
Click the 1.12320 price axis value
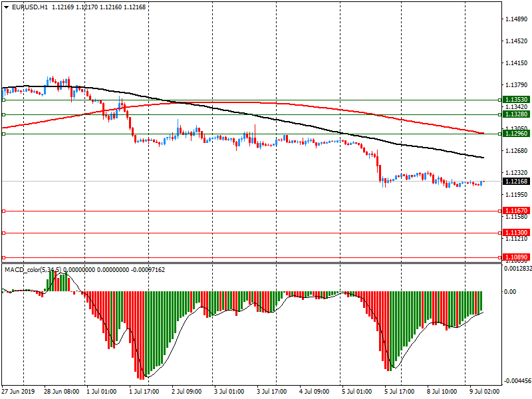(517, 173)
